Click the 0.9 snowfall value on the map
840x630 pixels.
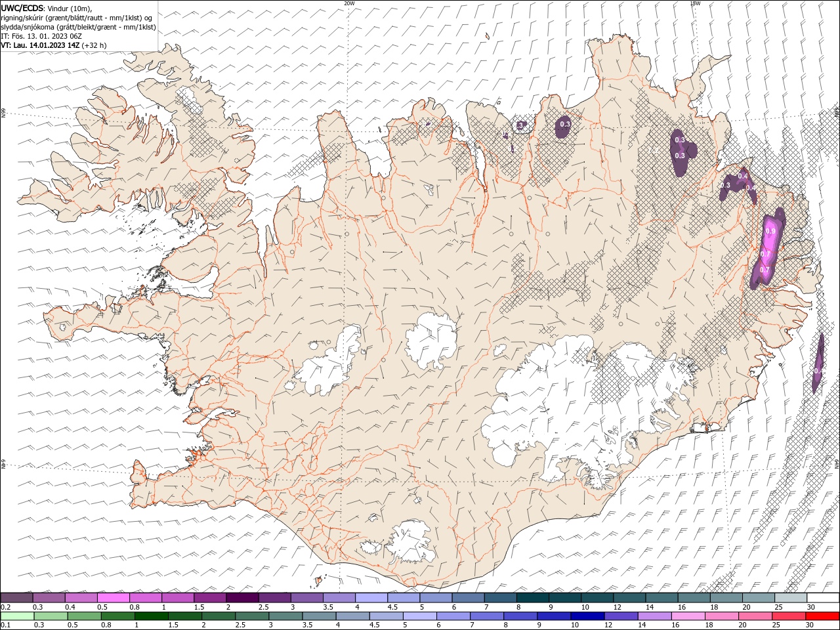(x=770, y=232)
